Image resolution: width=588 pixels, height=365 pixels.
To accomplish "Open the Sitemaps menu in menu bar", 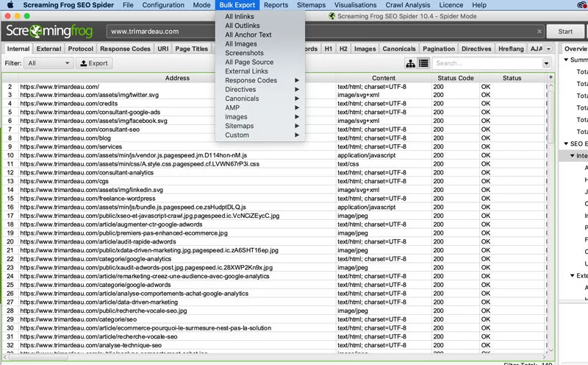I will [311, 5].
